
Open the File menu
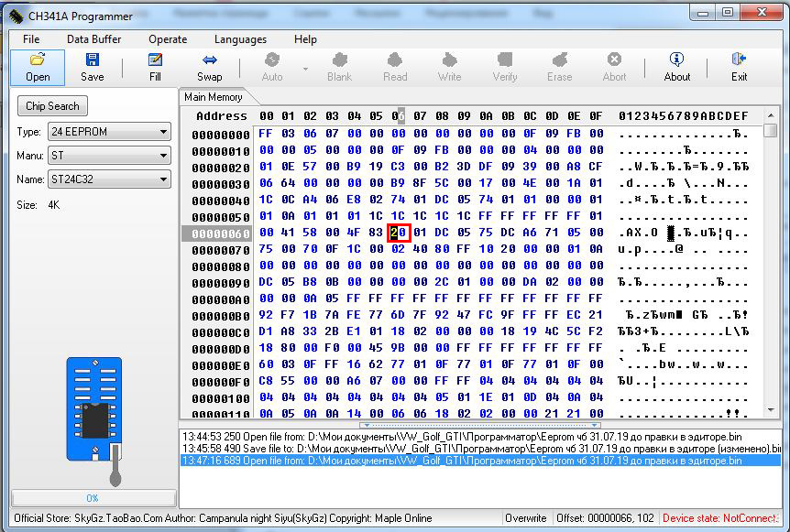click(x=31, y=39)
